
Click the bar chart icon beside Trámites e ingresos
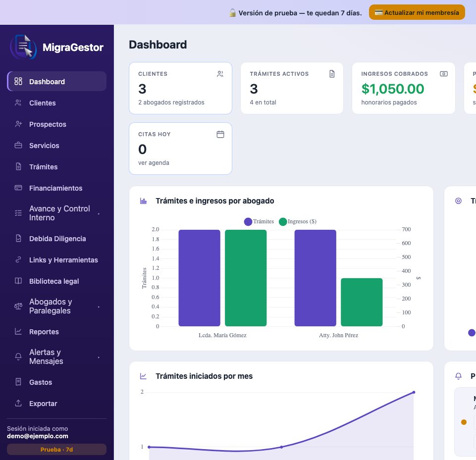tap(143, 201)
